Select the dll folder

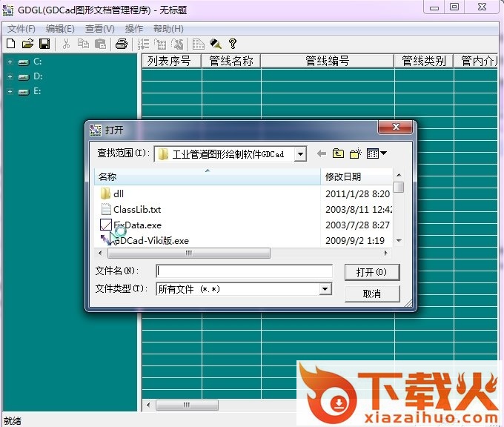tap(112, 193)
